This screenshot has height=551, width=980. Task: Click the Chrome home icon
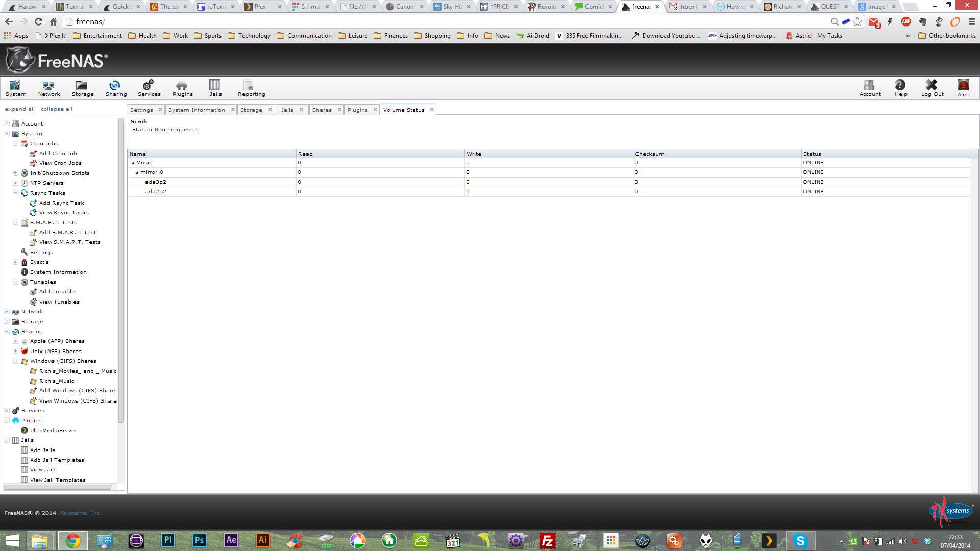(x=53, y=21)
